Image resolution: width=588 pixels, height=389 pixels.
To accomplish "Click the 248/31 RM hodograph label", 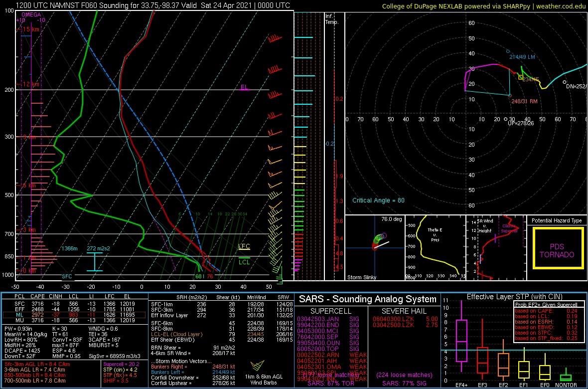I will (x=524, y=102).
